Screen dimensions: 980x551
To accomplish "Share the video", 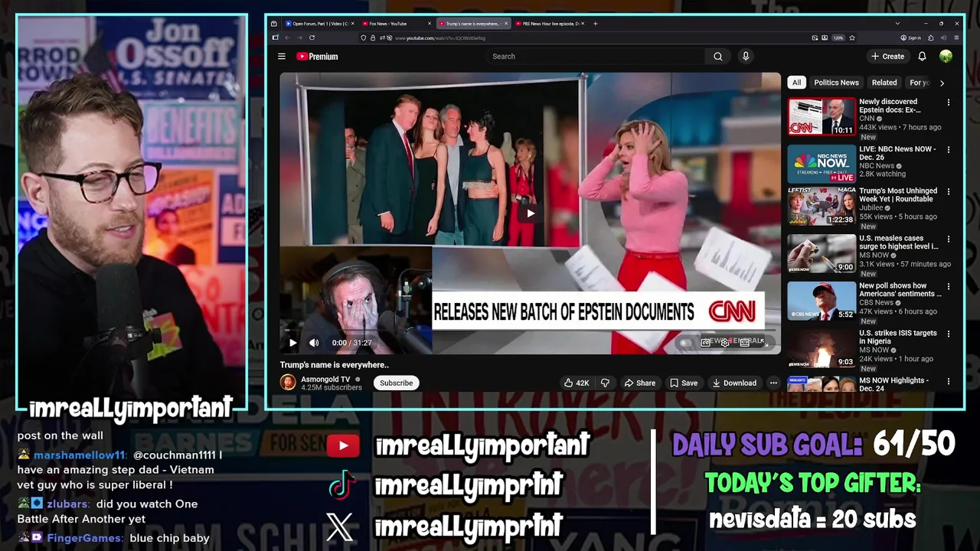I will (639, 383).
